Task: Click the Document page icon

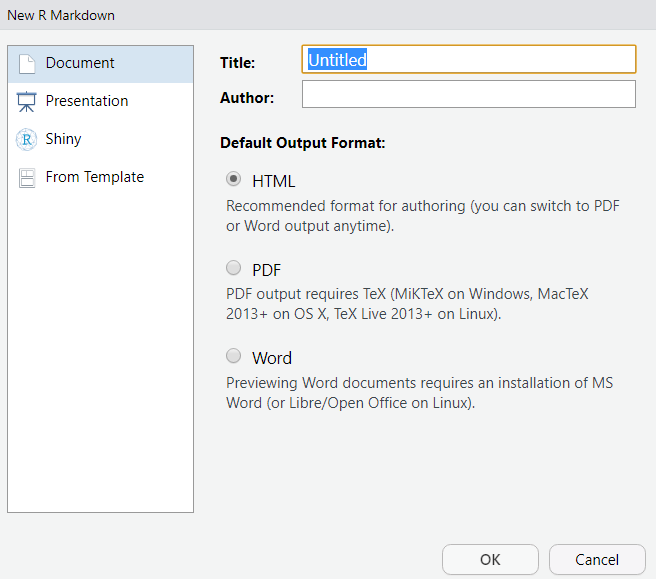Action: point(27,64)
